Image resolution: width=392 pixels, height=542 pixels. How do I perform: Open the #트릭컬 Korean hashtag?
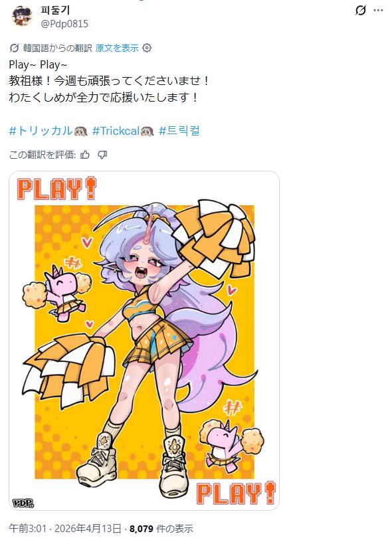pos(179,131)
